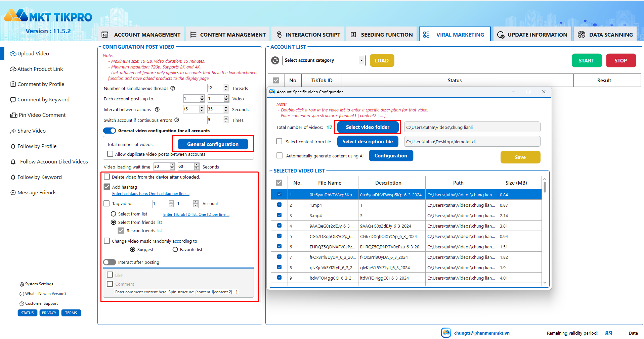Open the Select account category dropdown
This screenshot has width=644, height=339.
pyautogui.click(x=324, y=60)
